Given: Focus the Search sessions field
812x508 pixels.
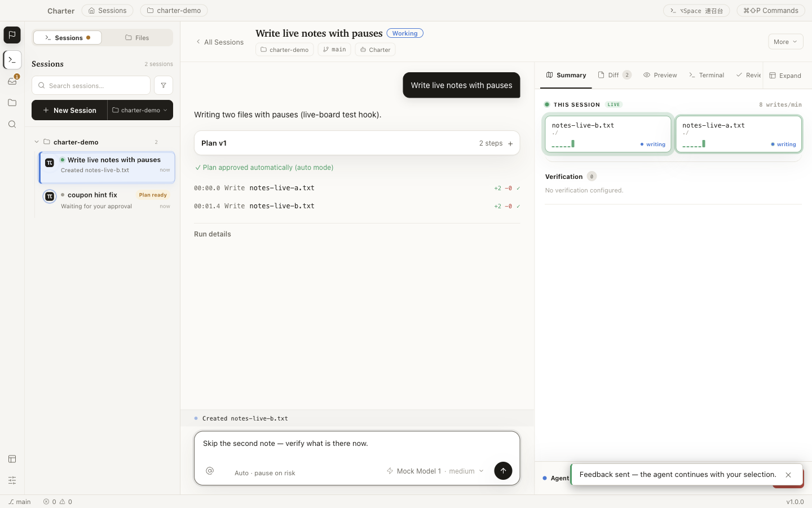Looking at the screenshot, I should [91, 85].
